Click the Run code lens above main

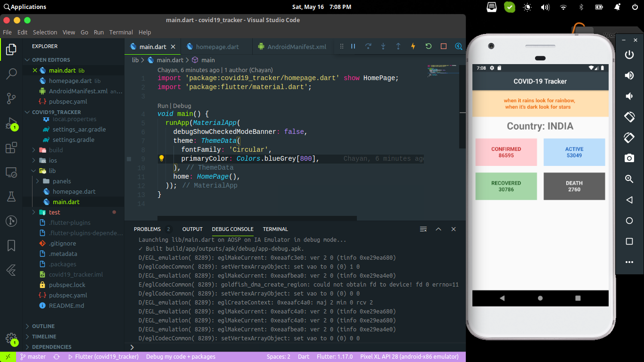coord(163,106)
